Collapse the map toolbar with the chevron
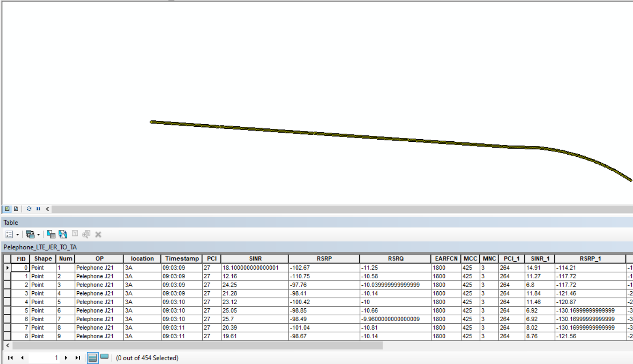This screenshot has height=364, width=633. 46,209
